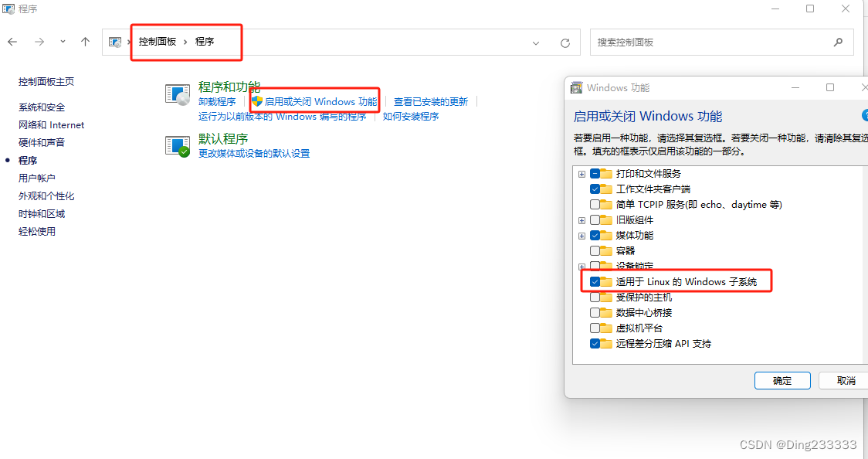The image size is (868, 459).
Task: Open the recent locations chevron dropdown
Action: click(63, 42)
